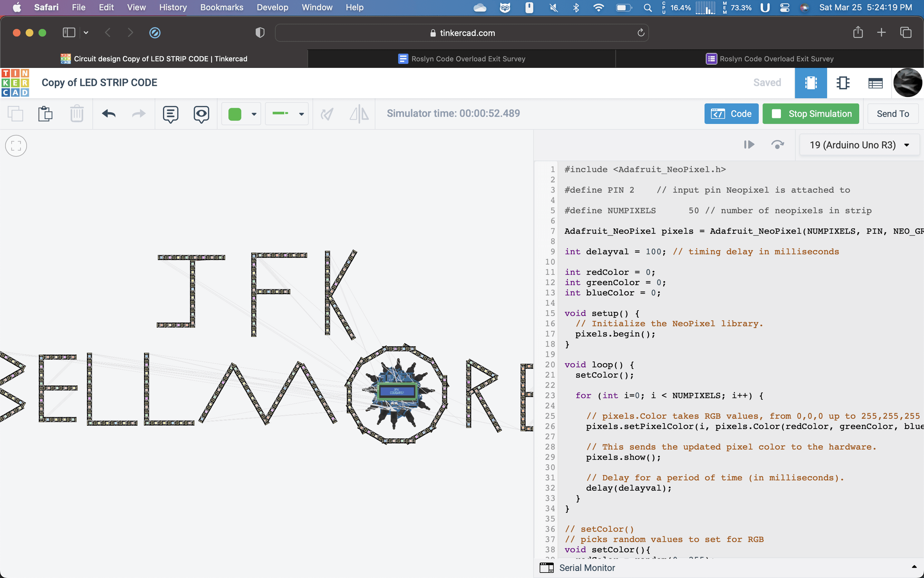This screenshot has width=924, height=578.
Task: Open the Develop menu
Action: click(x=272, y=7)
